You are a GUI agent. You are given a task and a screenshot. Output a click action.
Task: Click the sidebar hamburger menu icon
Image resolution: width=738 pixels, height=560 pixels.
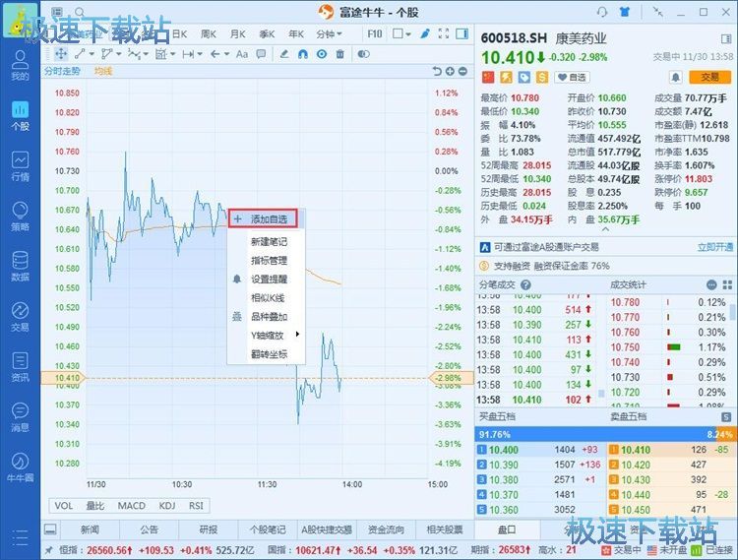[x=20, y=537]
